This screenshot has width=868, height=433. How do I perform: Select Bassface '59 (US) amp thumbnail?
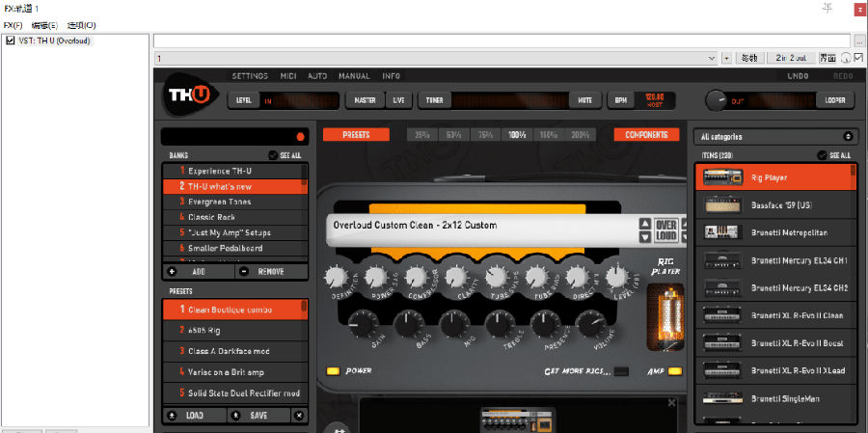pyautogui.click(x=723, y=204)
